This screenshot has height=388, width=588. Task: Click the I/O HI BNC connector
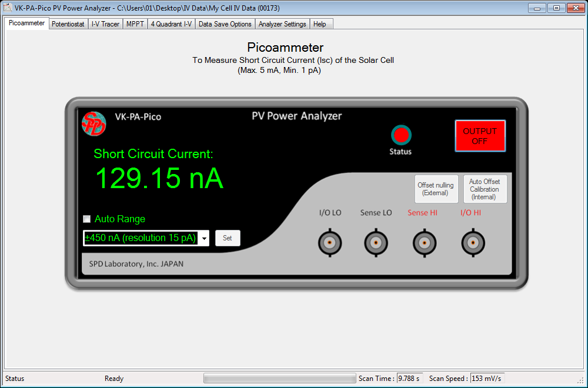point(473,243)
